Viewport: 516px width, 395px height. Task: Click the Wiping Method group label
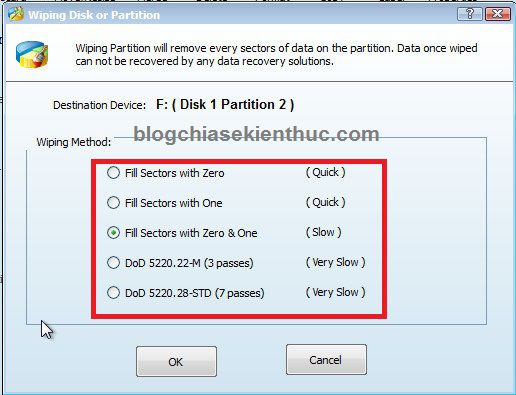click(x=74, y=142)
